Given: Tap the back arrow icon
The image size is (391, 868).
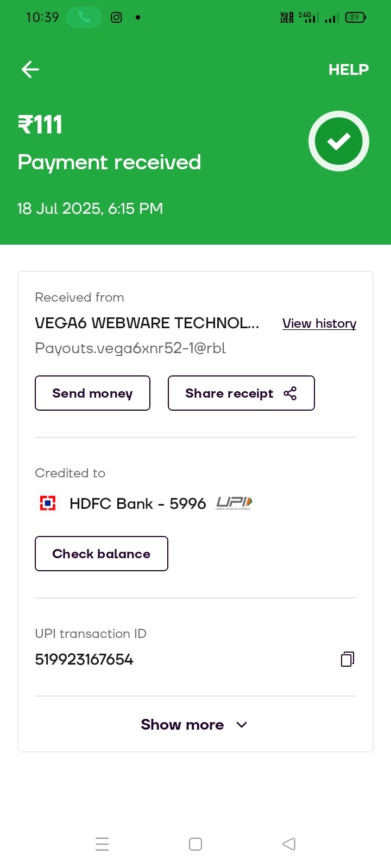Looking at the screenshot, I should pyautogui.click(x=30, y=69).
